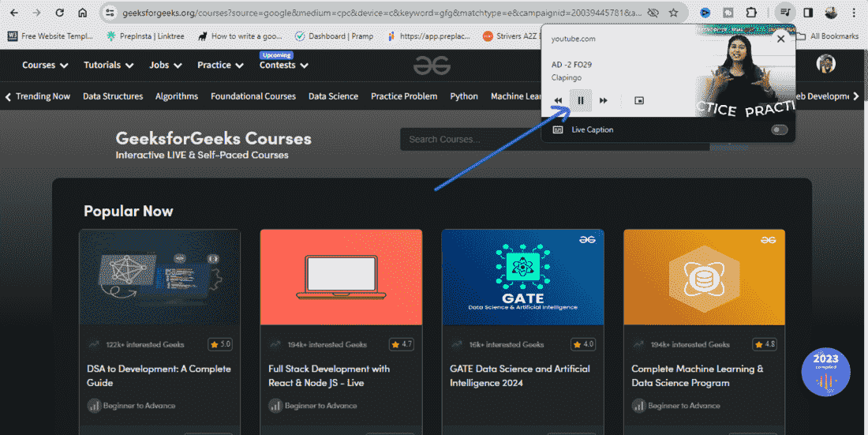
Task: Click the GeeksforGeeks logo in header
Action: pyautogui.click(x=432, y=66)
